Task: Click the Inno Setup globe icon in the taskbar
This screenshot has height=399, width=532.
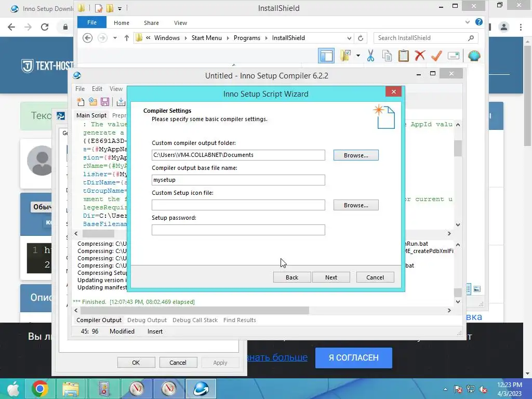Action: coord(201,389)
